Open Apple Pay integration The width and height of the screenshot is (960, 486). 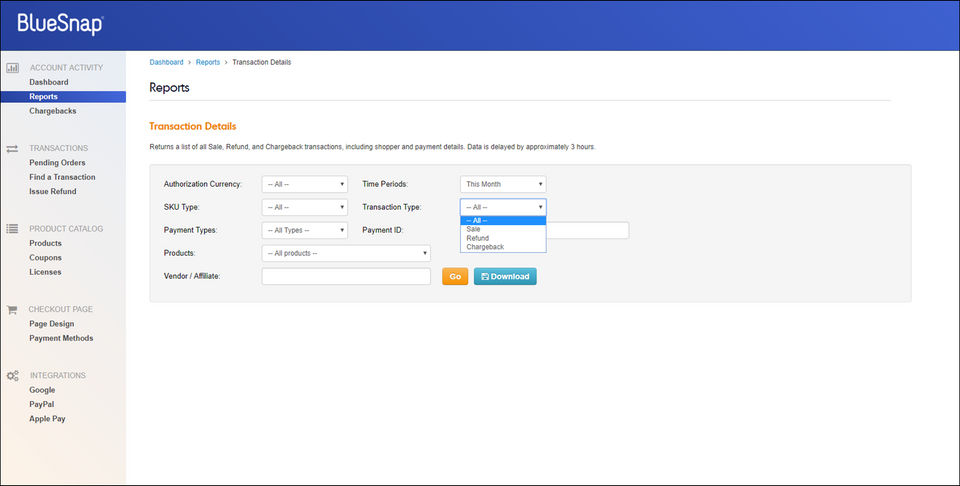tap(47, 419)
